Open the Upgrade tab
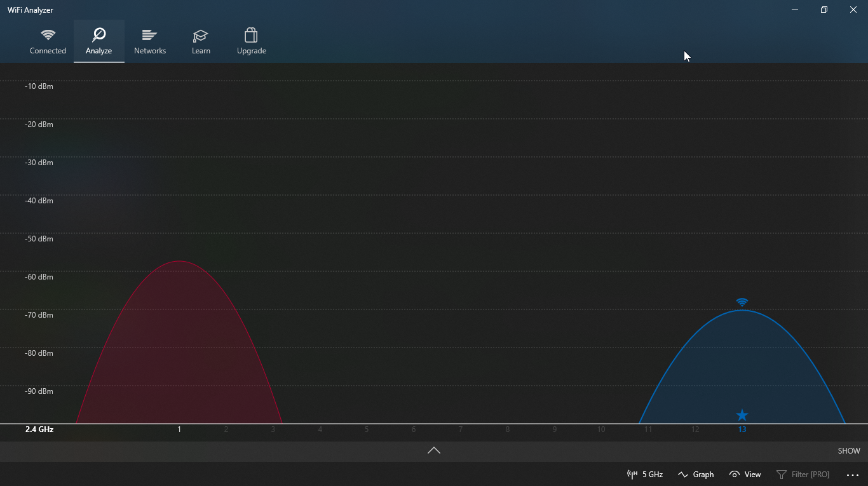 click(252, 41)
